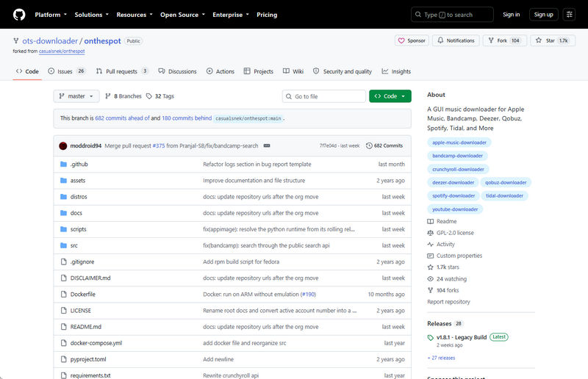
Task: Open pull request #375 link
Action: point(159,145)
